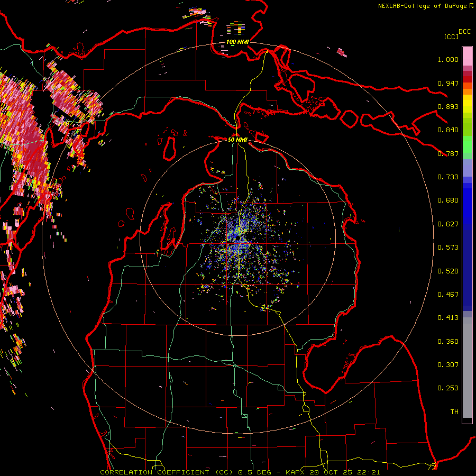476x476 pixels.
Task: Select the 0.840 scale value
Action: pos(448,130)
